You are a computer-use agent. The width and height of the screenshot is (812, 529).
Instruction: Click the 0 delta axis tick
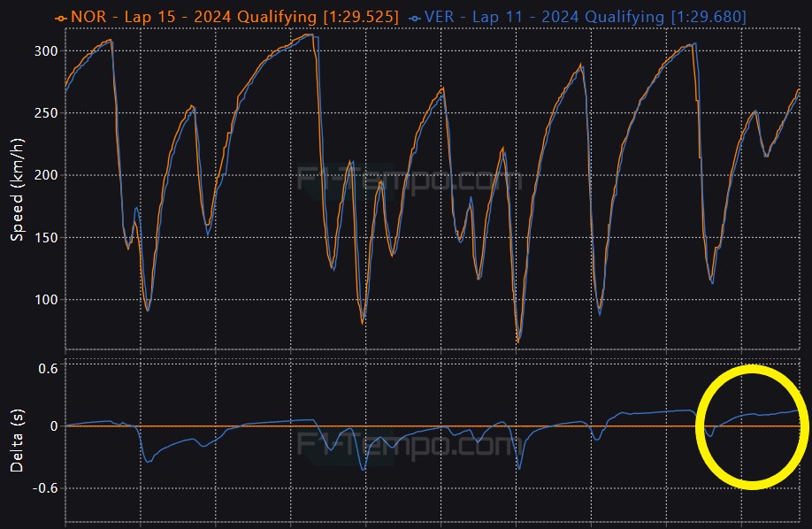[x=54, y=426]
